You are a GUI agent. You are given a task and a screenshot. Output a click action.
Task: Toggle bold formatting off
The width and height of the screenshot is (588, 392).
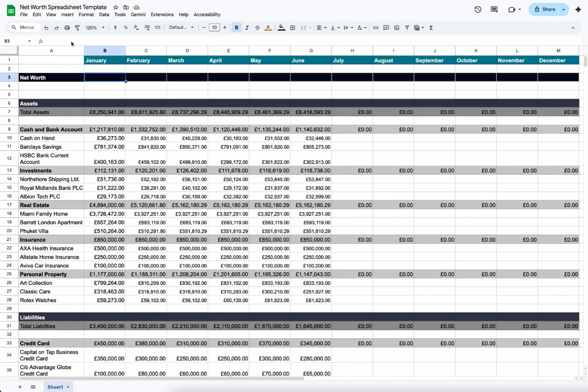(237, 28)
